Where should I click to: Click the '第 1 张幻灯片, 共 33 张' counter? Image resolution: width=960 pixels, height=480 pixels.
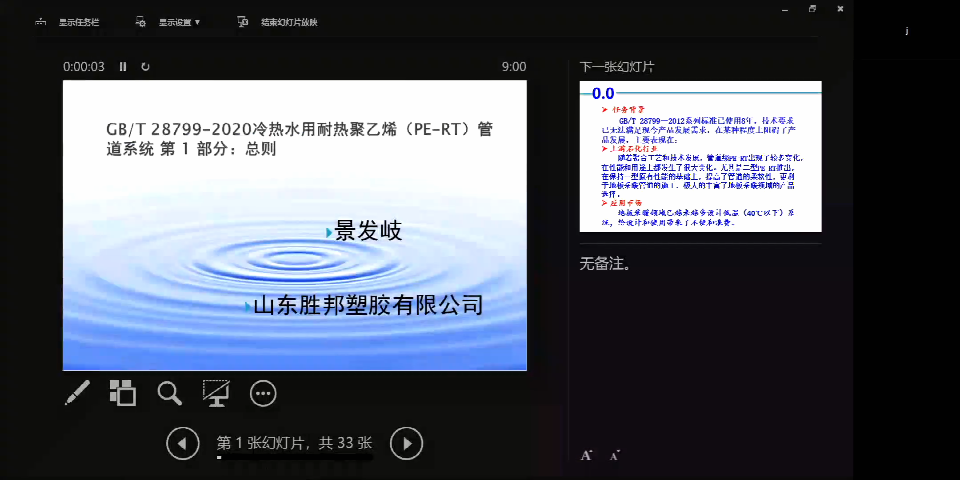pos(294,443)
